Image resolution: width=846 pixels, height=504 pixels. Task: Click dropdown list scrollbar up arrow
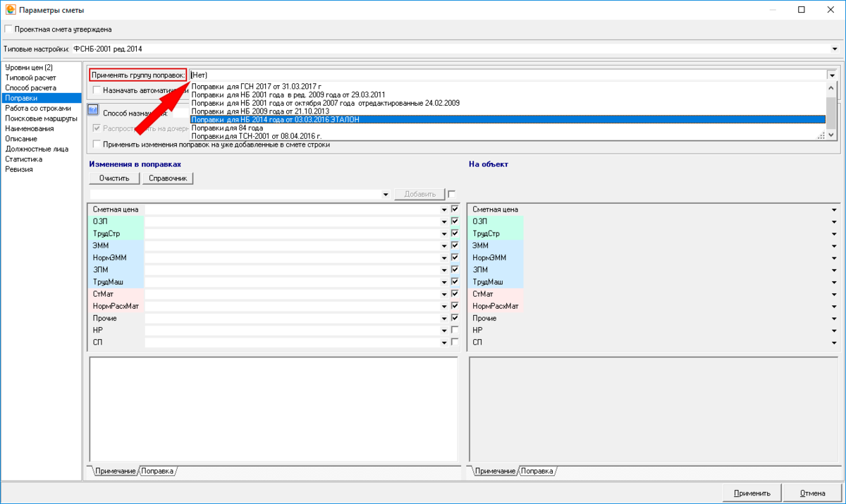click(831, 87)
